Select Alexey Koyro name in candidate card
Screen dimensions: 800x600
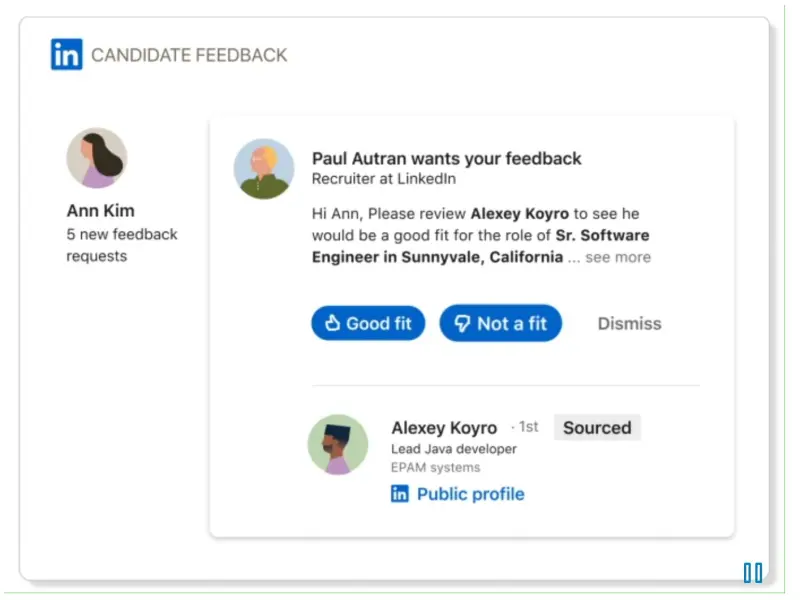coord(444,428)
